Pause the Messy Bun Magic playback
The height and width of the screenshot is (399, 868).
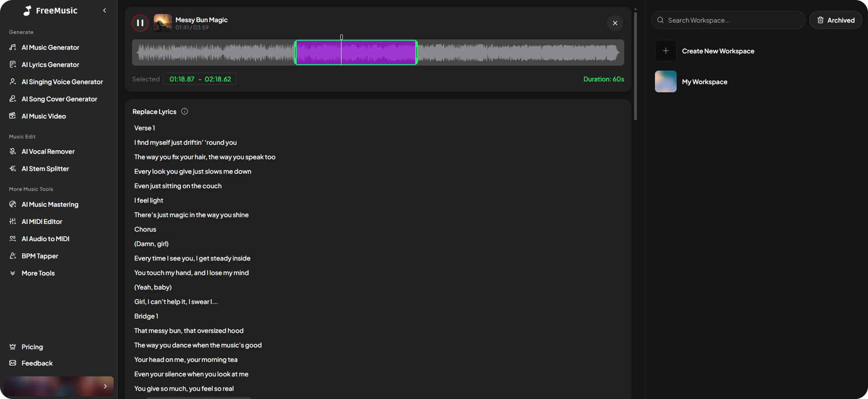point(140,23)
